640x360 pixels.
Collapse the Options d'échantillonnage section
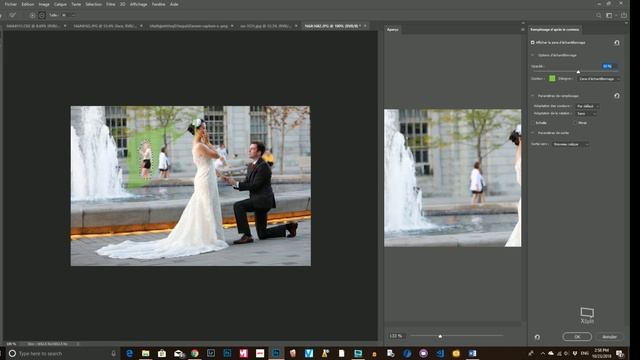point(533,55)
